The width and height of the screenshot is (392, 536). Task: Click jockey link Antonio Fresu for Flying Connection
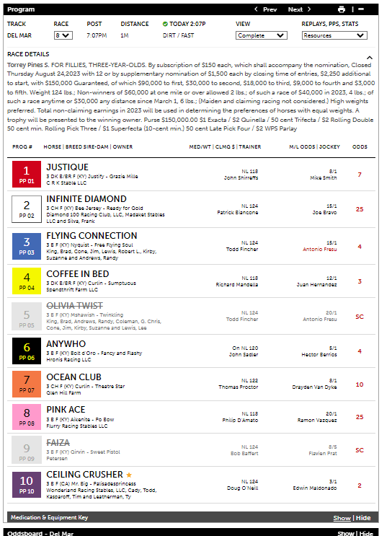coord(320,249)
